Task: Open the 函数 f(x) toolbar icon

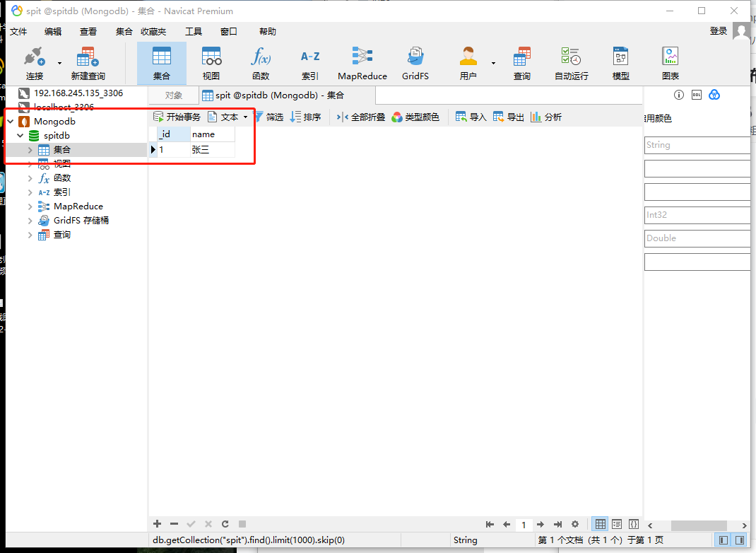Action: pos(261,63)
